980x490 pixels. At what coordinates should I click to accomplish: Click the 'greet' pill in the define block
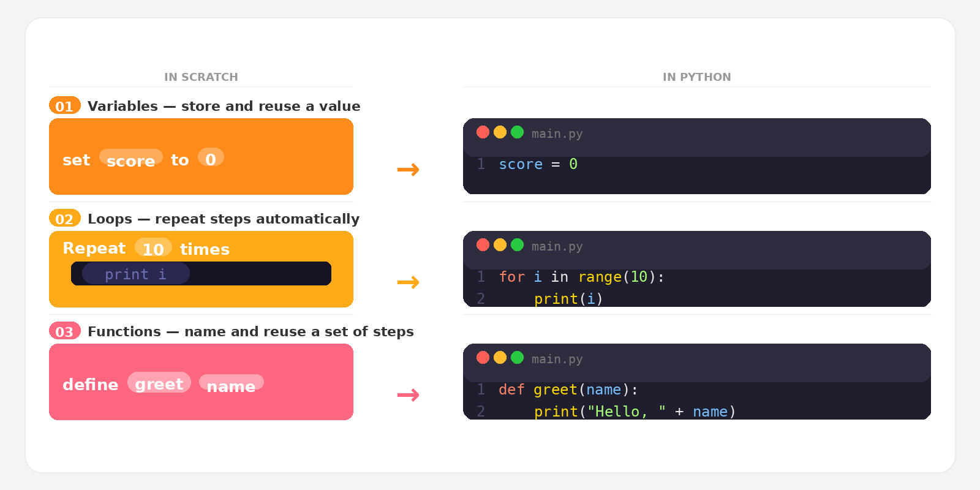tap(159, 383)
